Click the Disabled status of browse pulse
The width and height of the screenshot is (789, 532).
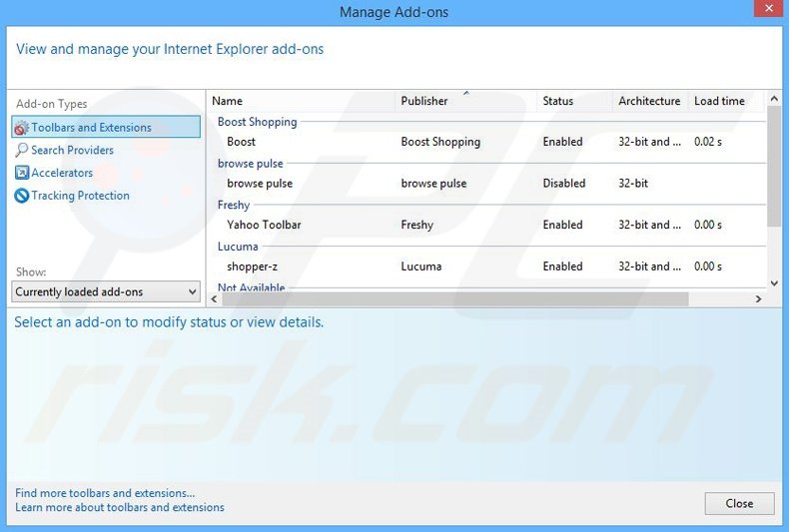564,184
